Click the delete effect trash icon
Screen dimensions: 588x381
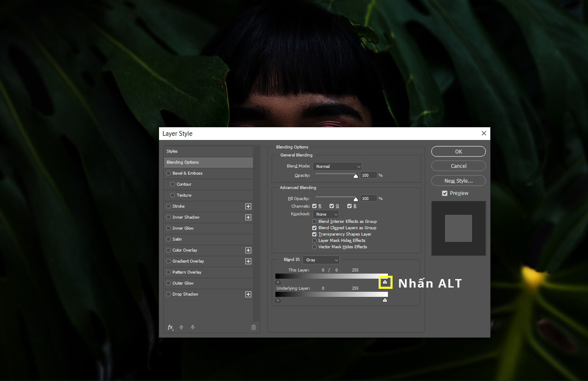[253, 327]
